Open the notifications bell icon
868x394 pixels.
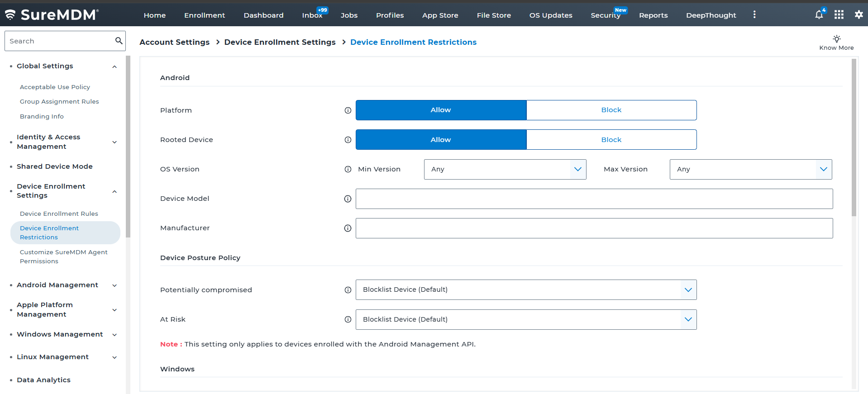[819, 15]
